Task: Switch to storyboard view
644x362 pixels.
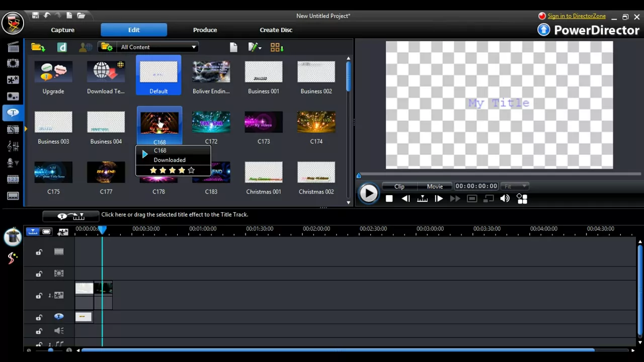Action: [x=46, y=232]
